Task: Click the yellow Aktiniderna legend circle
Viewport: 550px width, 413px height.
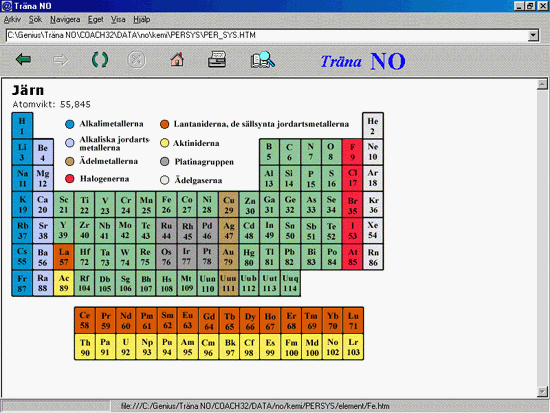Action: [165, 143]
